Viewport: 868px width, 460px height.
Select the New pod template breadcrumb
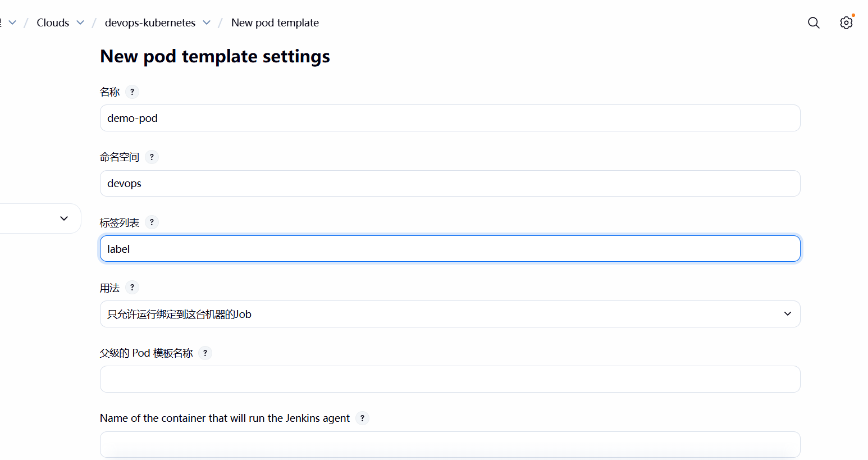tap(275, 23)
